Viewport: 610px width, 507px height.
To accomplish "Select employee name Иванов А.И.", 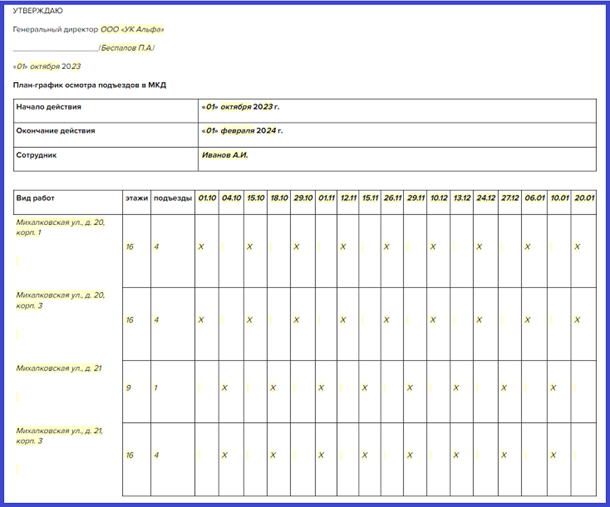I will click(x=225, y=155).
